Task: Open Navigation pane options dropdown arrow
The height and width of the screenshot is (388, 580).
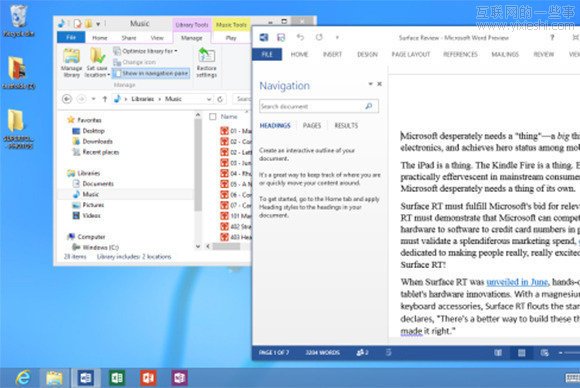Action: 370,84
